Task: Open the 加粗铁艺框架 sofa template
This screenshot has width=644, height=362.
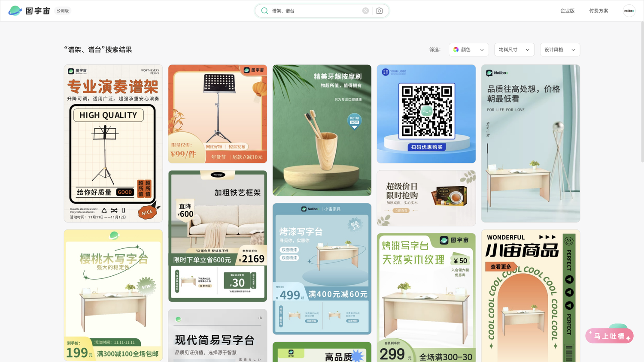Action: 218,236
